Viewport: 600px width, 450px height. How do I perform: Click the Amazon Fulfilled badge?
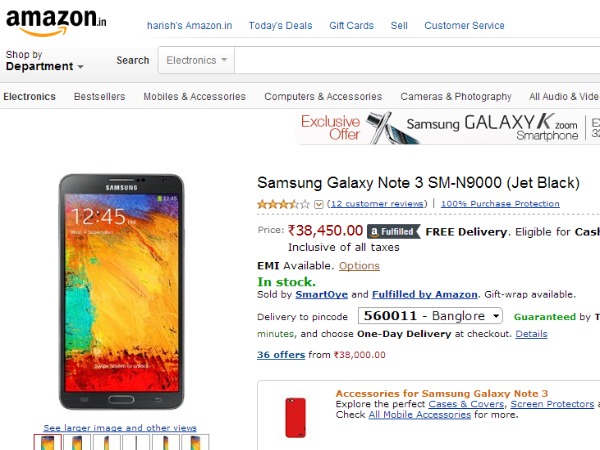click(x=393, y=231)
